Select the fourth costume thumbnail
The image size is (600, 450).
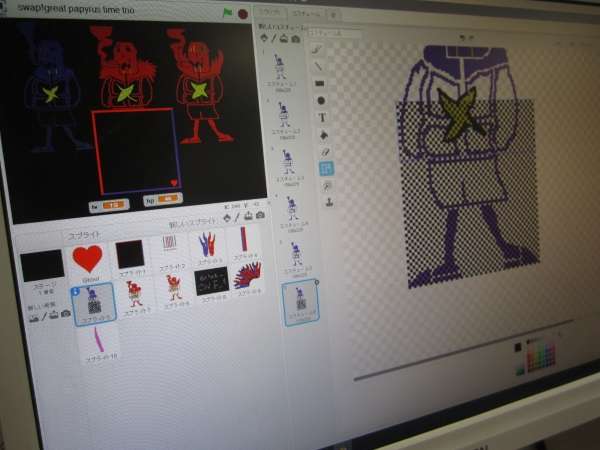[x=293, y=213]
